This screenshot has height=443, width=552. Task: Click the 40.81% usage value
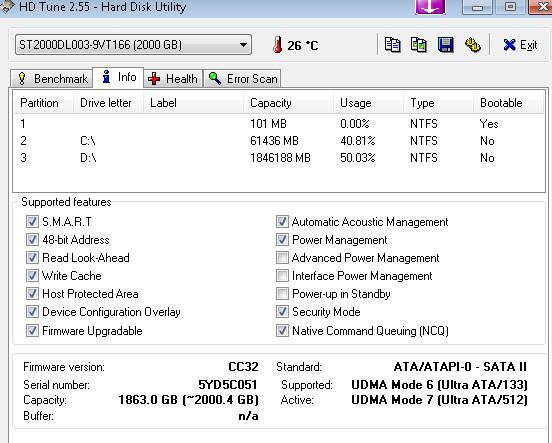click(358, 141)
